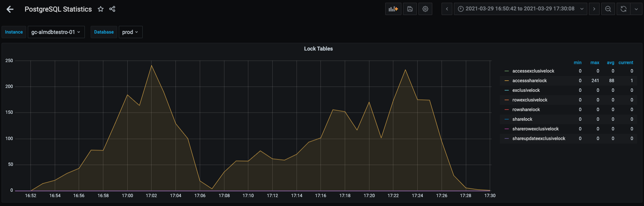
Task: Refresh the dashboard
Action: pos(624,9)
